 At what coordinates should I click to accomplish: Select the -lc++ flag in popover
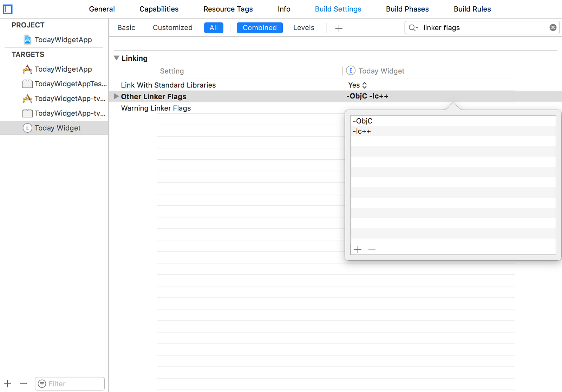(453, 131)
